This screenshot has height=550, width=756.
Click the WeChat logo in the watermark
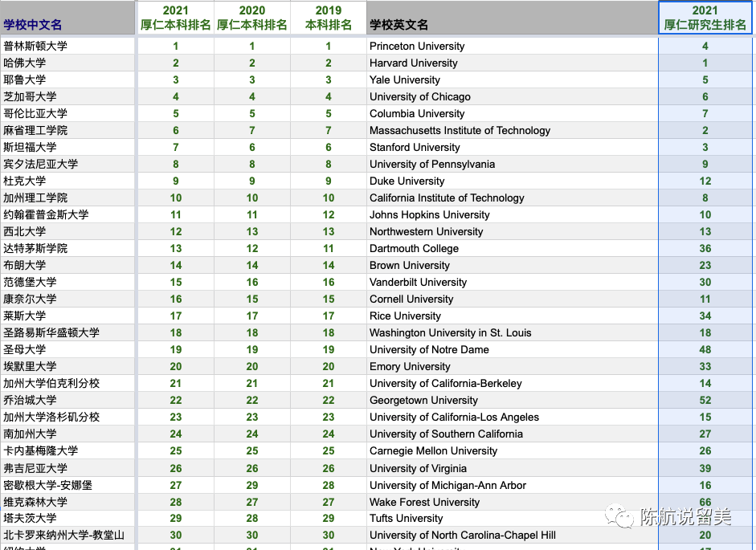[x=619, y=515]
